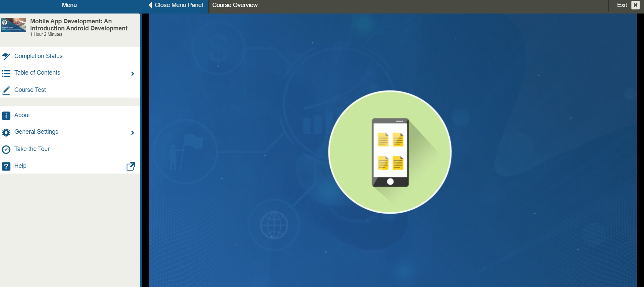
Task: Click Close Menu Panel button
Action: click(176, 5)
